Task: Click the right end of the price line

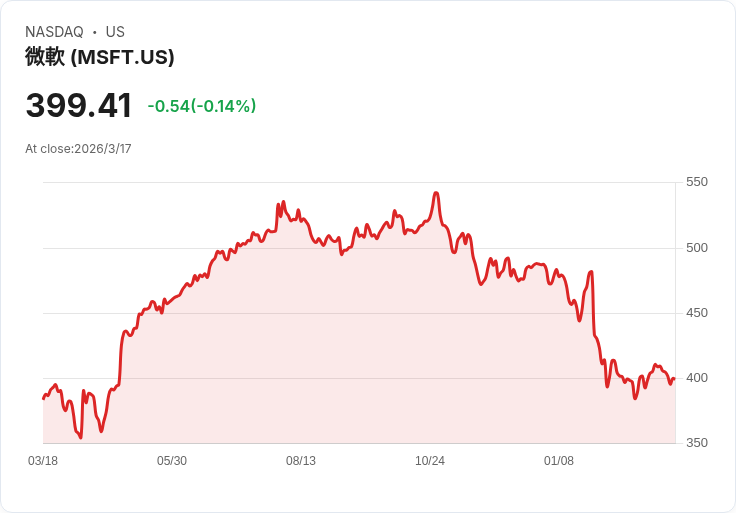Action: click(x=674, y=379)
